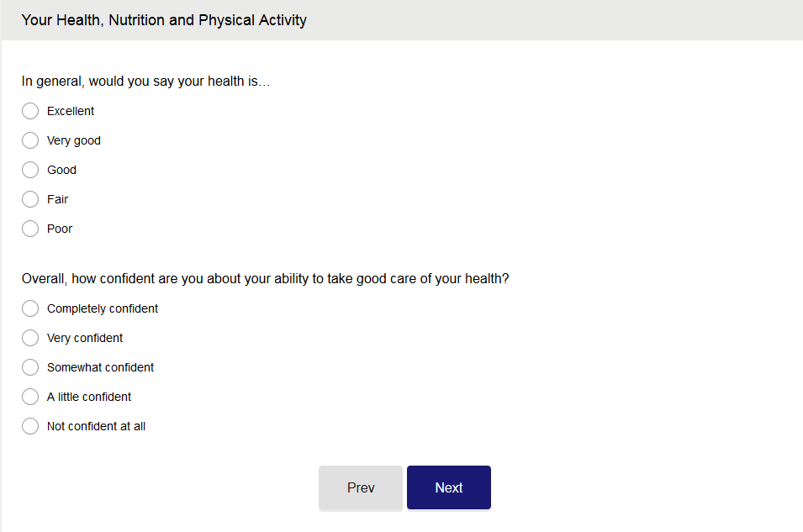This screenshot has width=803, height=532.
Task: Choose Very good for general health
Action: (x=30, y=140)
